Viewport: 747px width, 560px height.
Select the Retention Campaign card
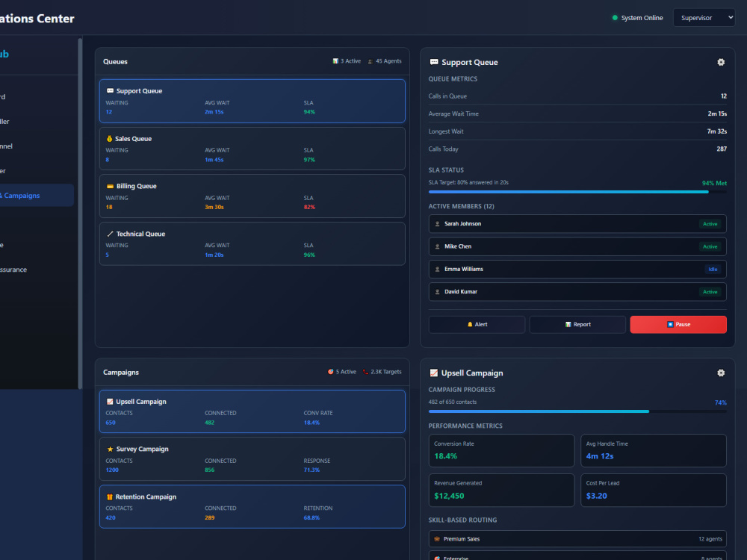[252, 507]
